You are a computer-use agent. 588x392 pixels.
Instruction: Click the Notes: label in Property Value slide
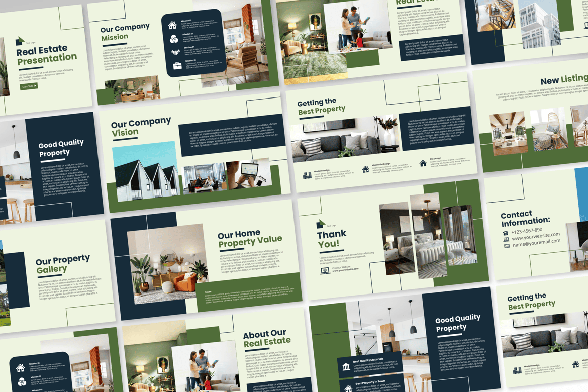click(208, 291)
